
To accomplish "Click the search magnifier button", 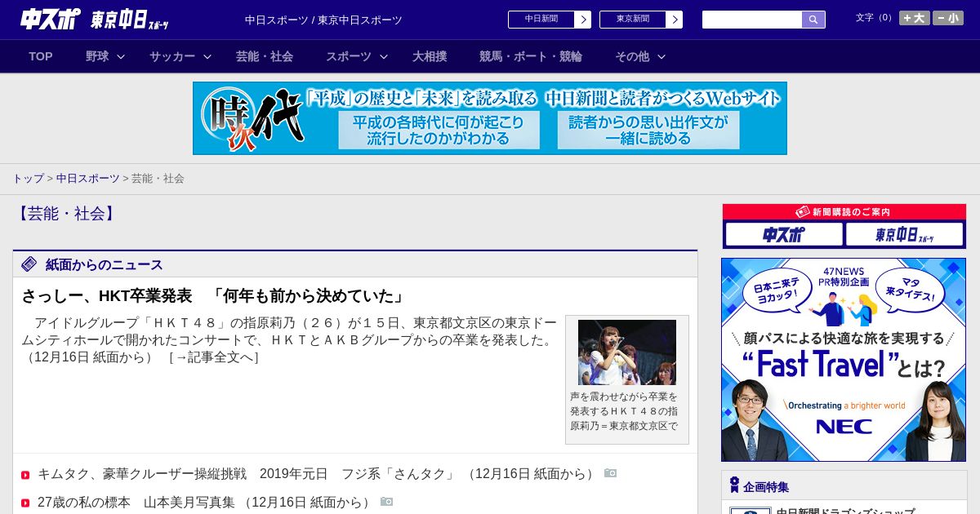I will click(x=813, y=20).
